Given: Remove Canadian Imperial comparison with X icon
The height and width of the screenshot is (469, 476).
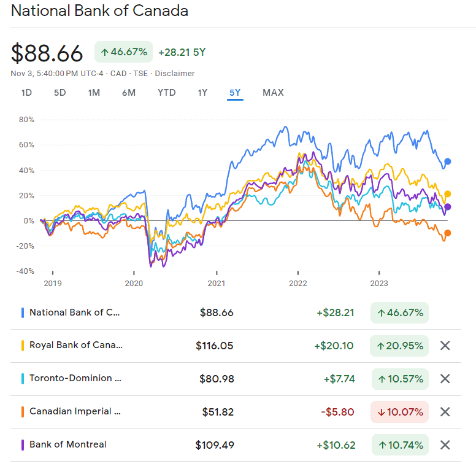Looking at the screenshot, I should tap(445, 412).
